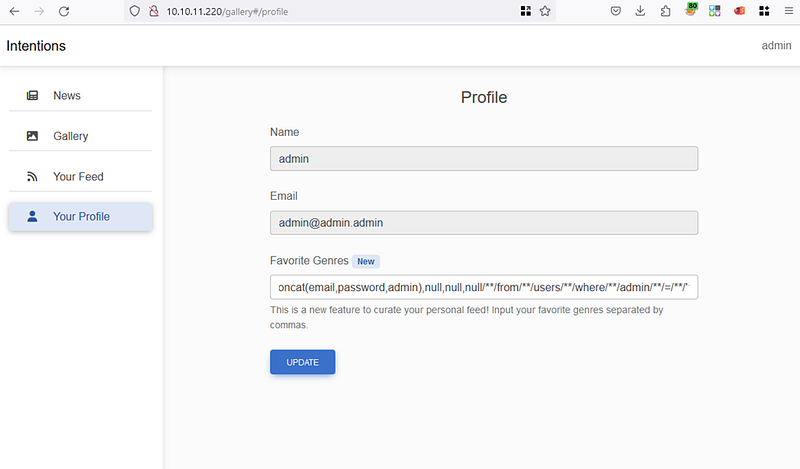Click the Intentions site title
Image resolution: width=800 pixels, height=469 pixels.
(36, 46)
